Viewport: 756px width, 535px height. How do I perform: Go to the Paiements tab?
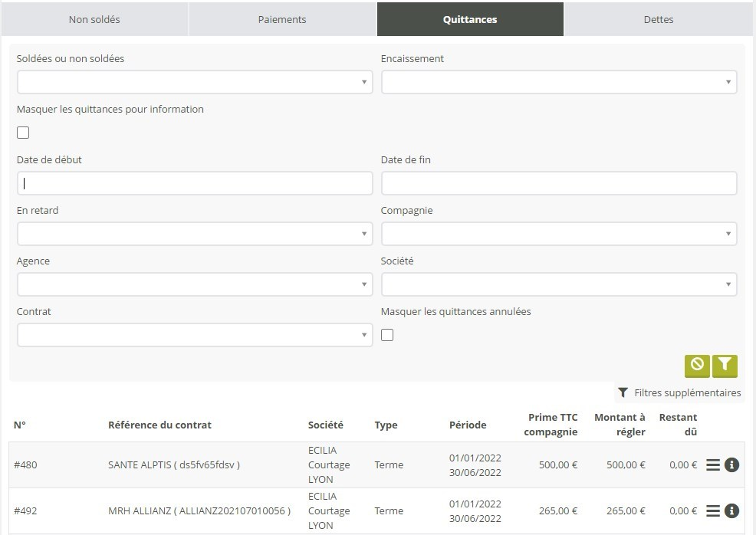coord(282,19)
